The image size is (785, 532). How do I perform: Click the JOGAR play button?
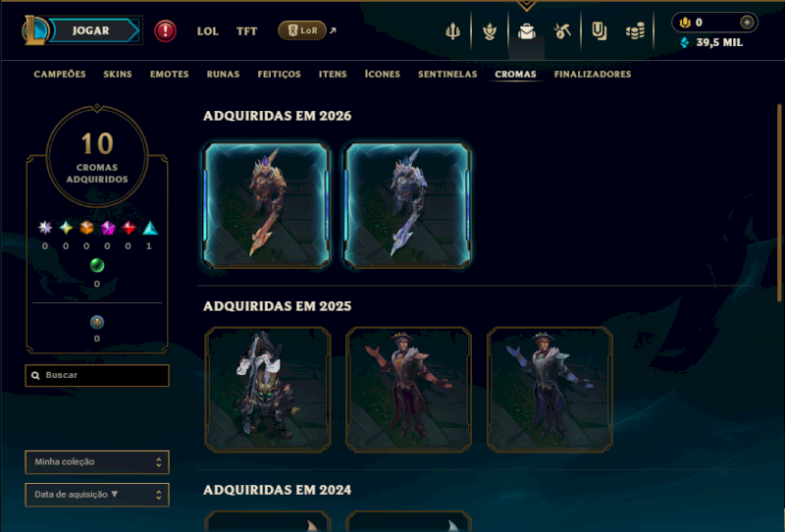[x=91, y=30]
